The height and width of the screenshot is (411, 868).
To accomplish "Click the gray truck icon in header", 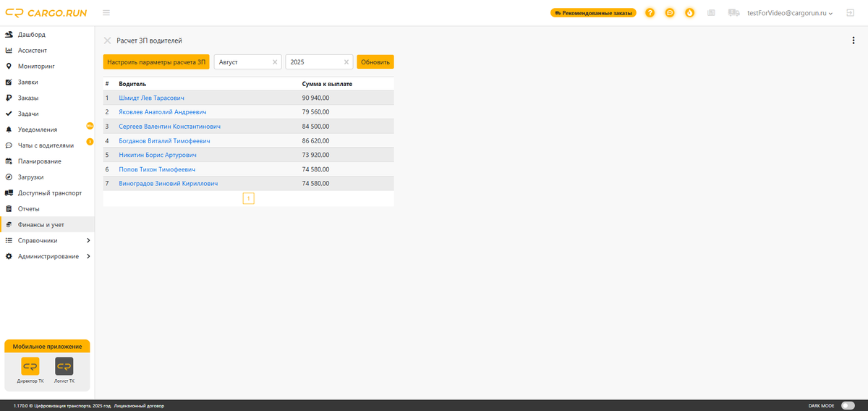I will tap(733, 13).
